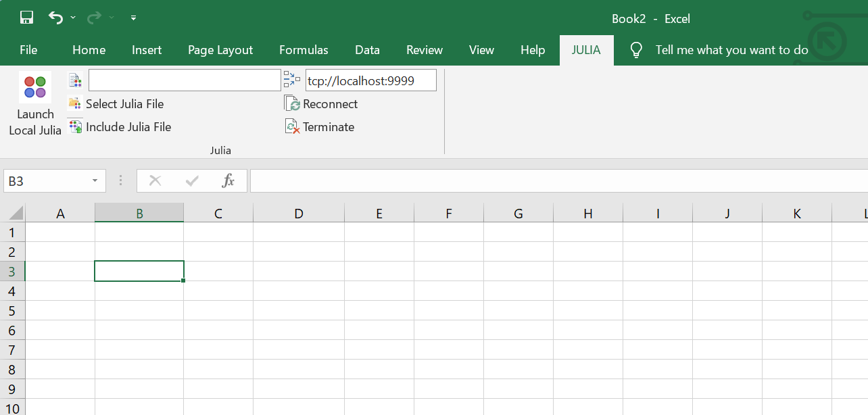
Task: Open the Help tab
Action: (x=533, y=50)
